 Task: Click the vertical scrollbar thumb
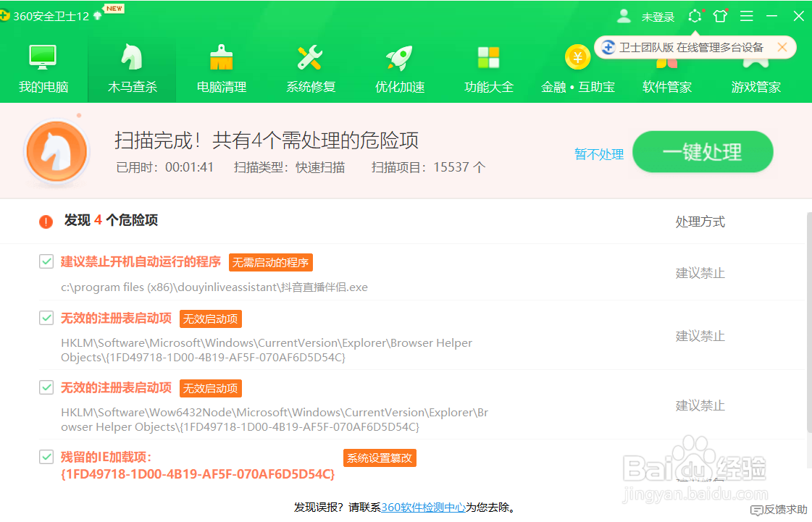(x=809, y=322)
